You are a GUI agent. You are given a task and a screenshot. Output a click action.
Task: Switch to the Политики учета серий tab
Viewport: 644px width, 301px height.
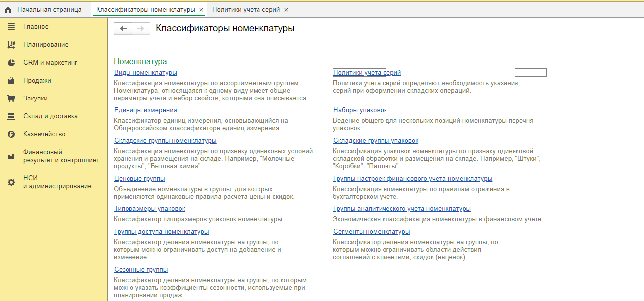246,10
